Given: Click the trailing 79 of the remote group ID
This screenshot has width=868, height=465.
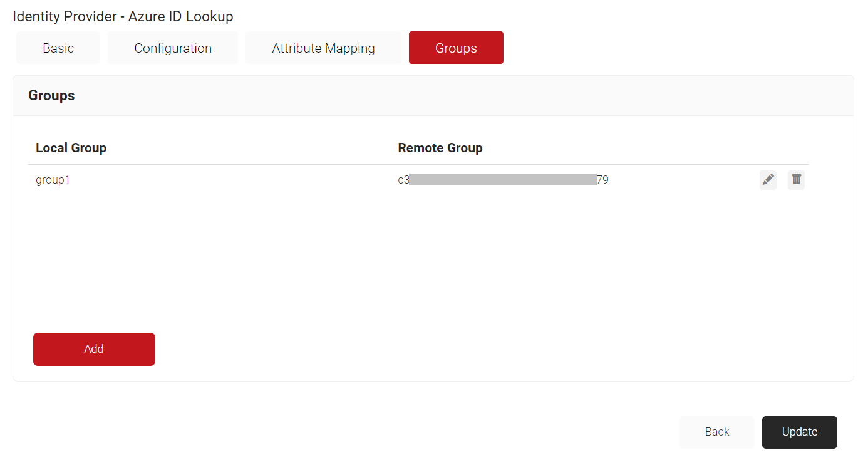Looking at the screenshot, I should [x=602, y=180].
